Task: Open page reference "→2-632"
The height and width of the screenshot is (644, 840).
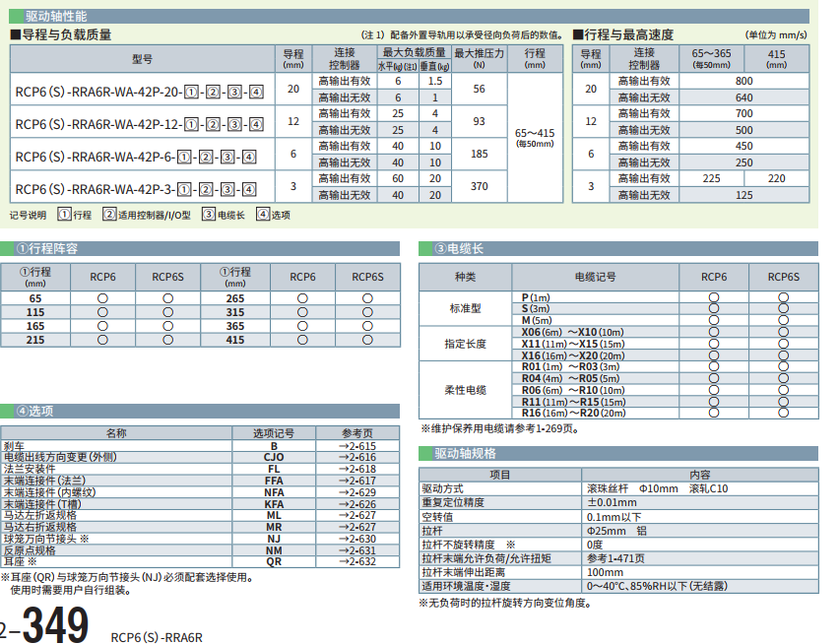Action: 357,561
